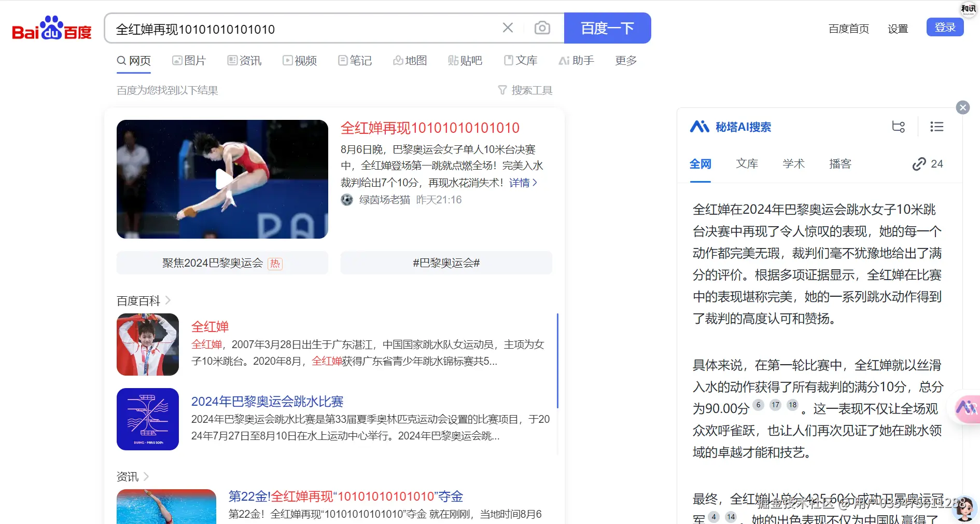The width and height of the screenshot is (980, 524).
Task: Clear the search box text
Action: [508, 28]
